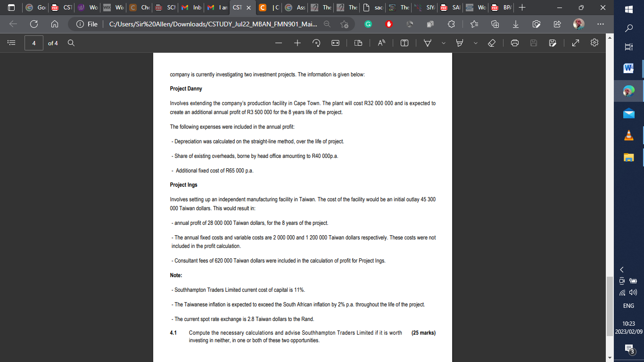Screen dimensions: 644x362
Task: Open the find-in-document search icon
Action: (71, 43)
